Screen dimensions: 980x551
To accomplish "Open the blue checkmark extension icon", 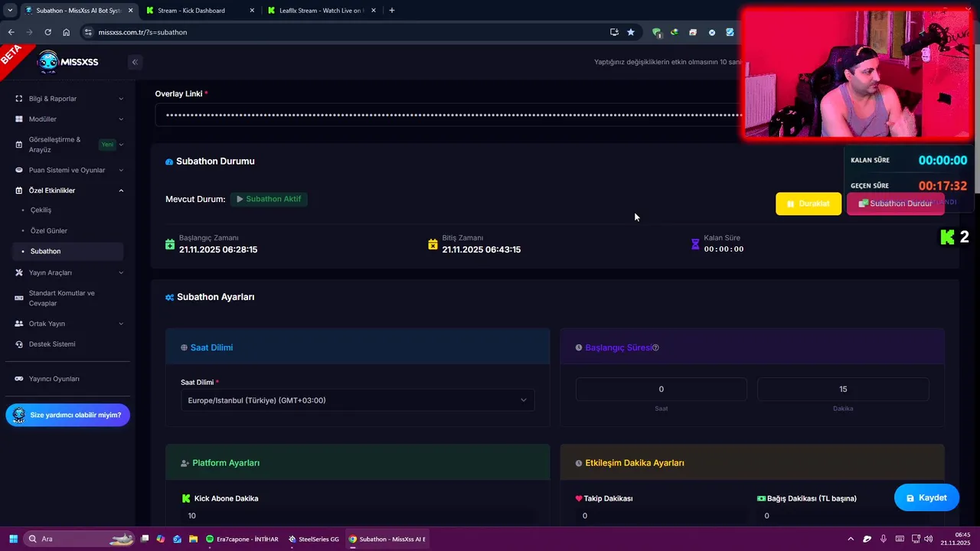I will pyautogui.click(x=730, y=32).
